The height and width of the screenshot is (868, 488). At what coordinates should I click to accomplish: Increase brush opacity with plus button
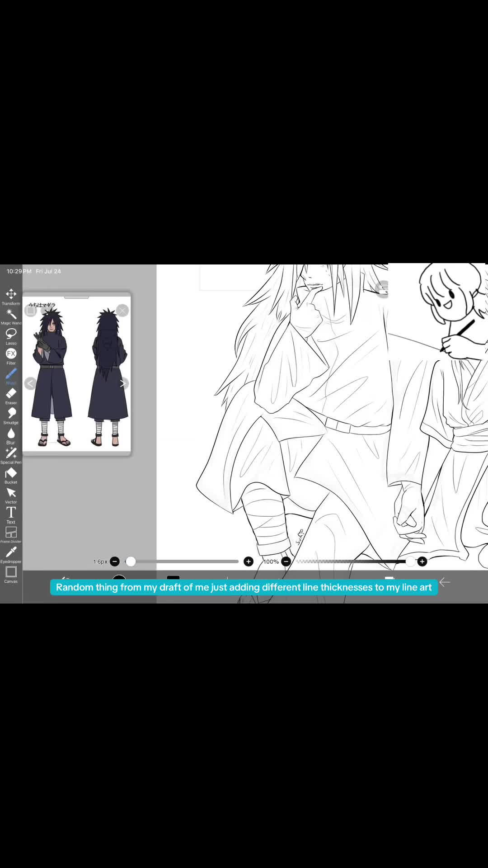click(x=422, y=561)
